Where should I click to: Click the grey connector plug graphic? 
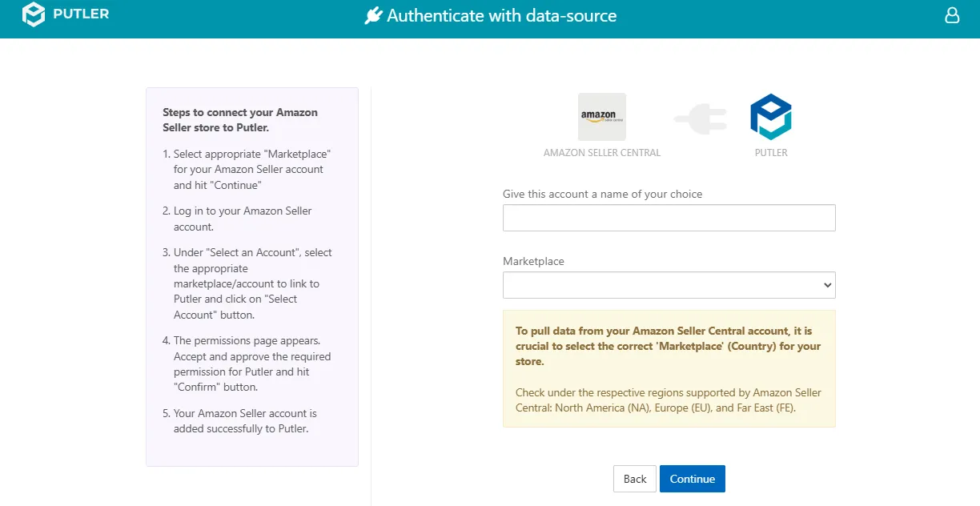701,120
